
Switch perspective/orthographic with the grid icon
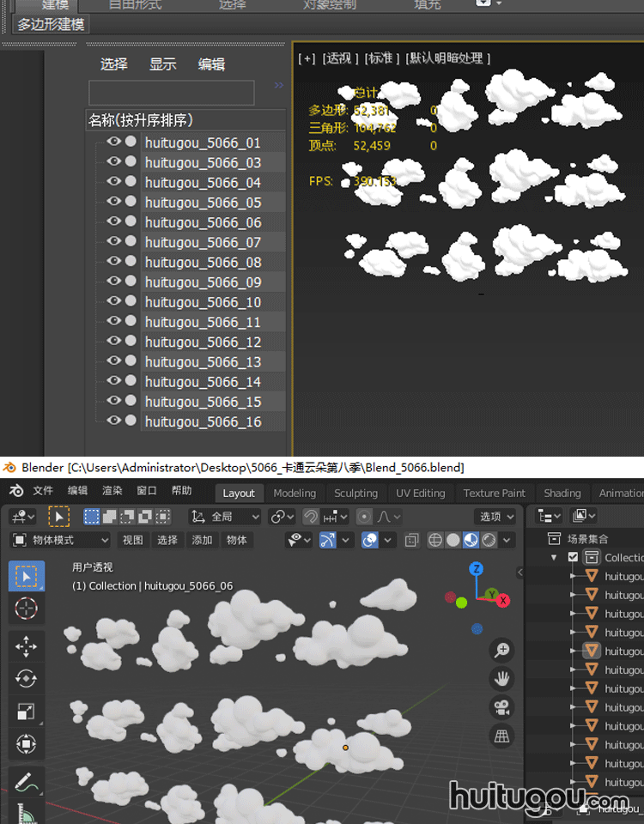pos(502,736)
